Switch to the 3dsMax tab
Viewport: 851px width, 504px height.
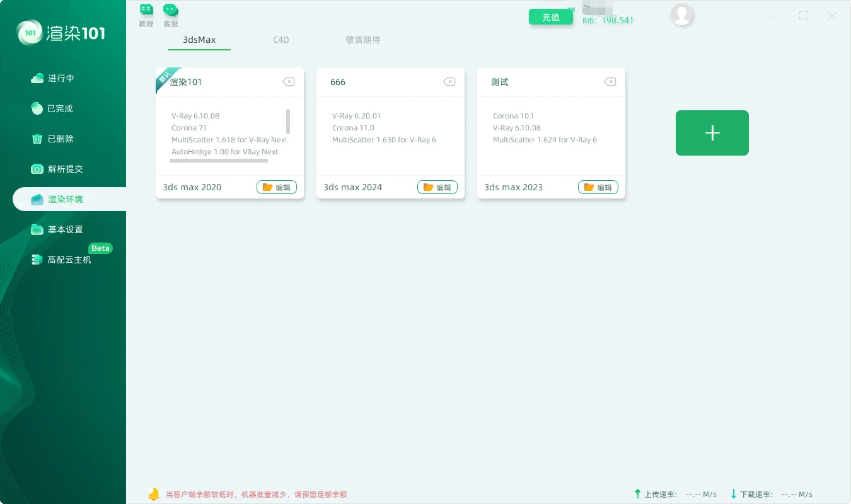(x=199, y=40)
